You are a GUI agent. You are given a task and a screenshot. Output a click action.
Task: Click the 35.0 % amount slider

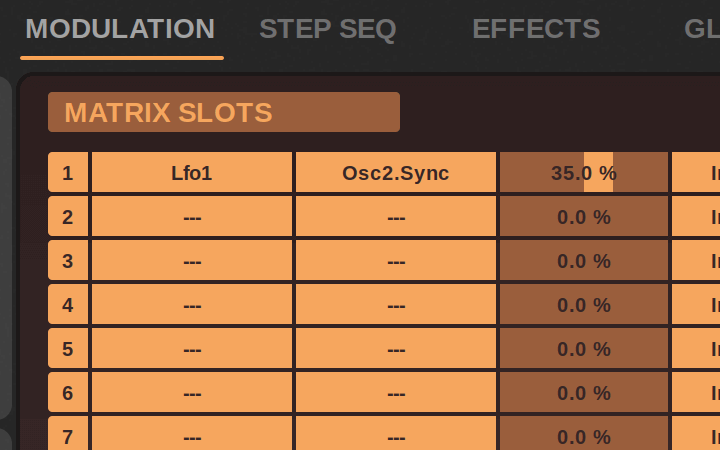tap(583, 173)
